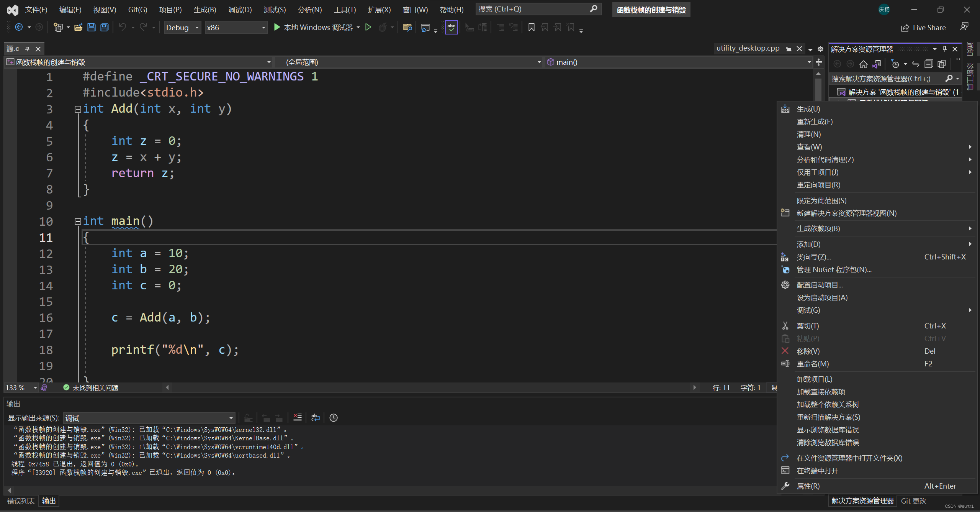The height and width of the screenshot is (512, 980).
Task: Open the 调试(D) menu in menu bar
Action: pos(240,10)
